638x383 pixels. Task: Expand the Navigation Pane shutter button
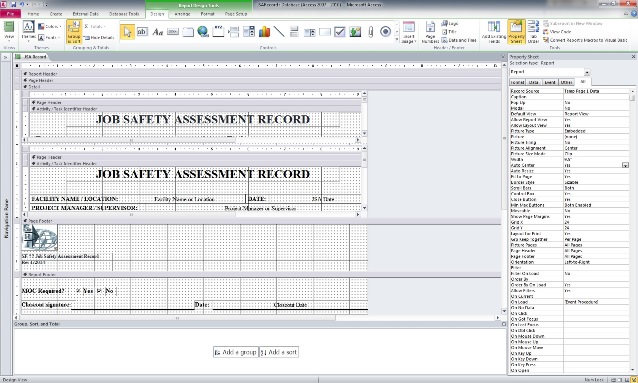pyautogui.click(x=5, y=57)
